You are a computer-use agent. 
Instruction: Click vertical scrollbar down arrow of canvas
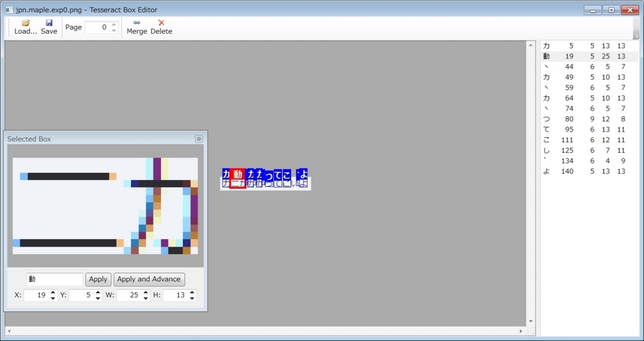click(530, 321)
